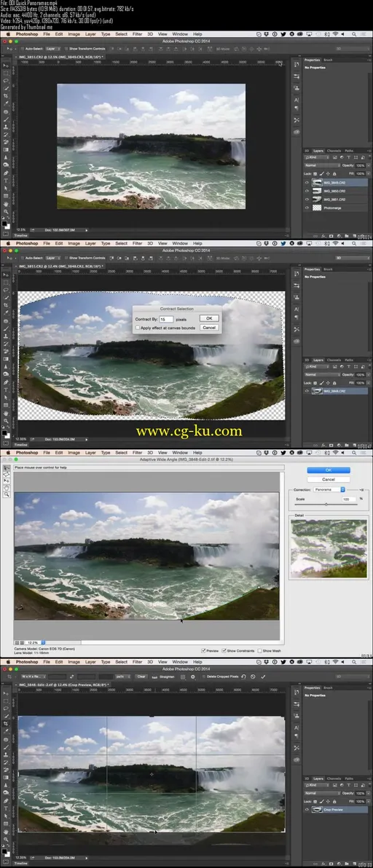Open Filter menu in the three-layer frame

(x=137, y=33)
